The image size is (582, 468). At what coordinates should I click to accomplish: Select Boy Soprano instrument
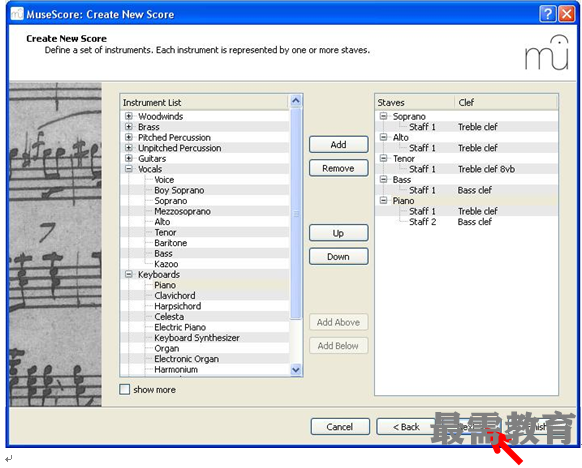(179, 190)
